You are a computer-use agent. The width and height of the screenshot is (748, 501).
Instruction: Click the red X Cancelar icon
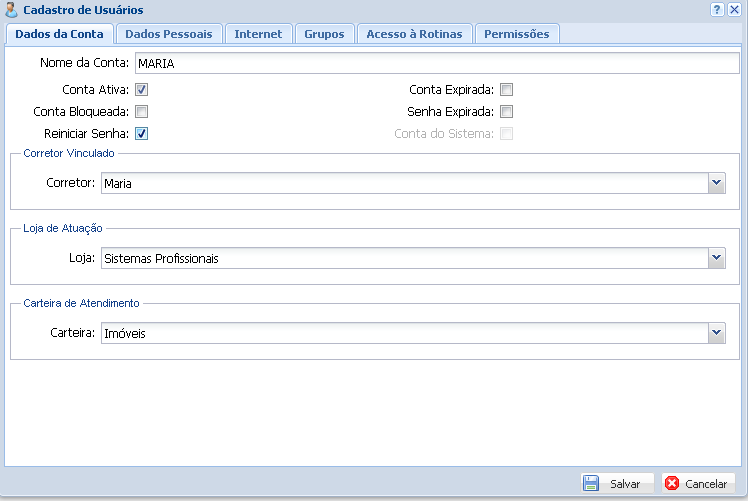pos(672,483)
